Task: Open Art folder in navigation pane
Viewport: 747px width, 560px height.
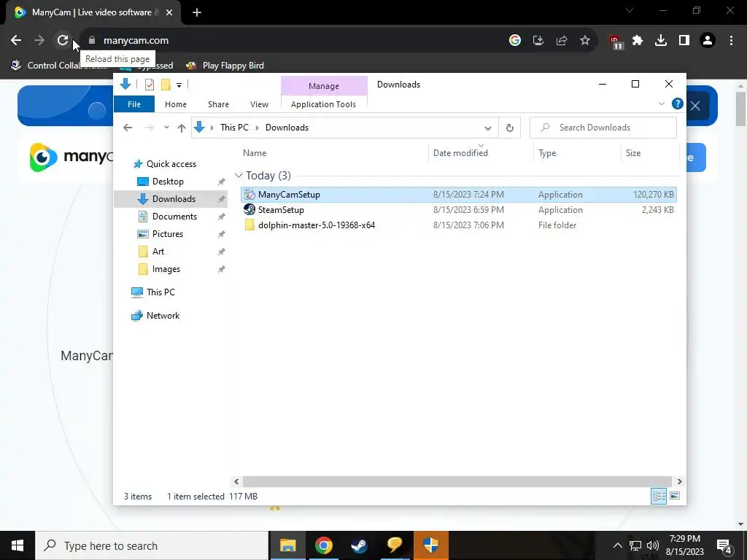Action: point(158,252)
